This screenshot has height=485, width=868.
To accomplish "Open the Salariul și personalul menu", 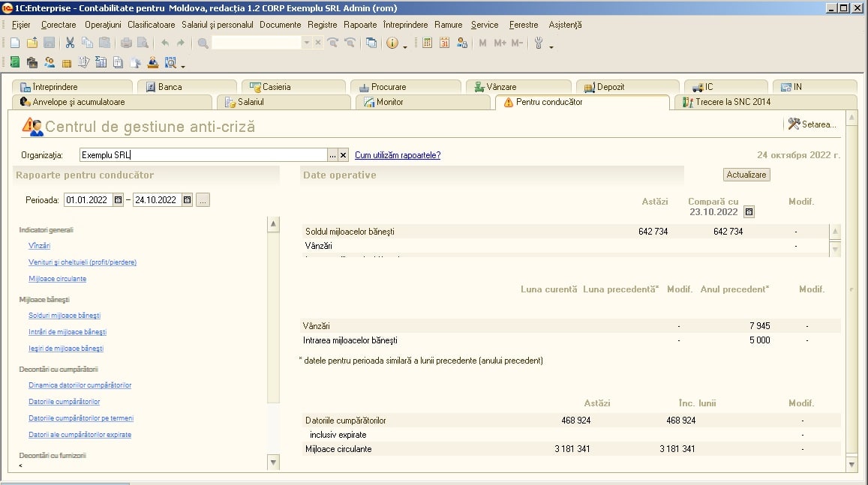I will 217,25.
